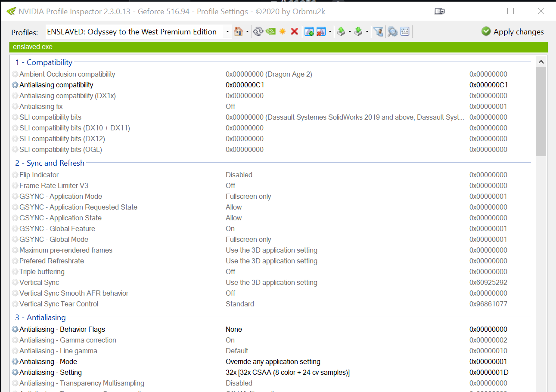The image size is (556, 392).
Task: Maximize the Profile Inspector window
Action: (x=511, y=11)
